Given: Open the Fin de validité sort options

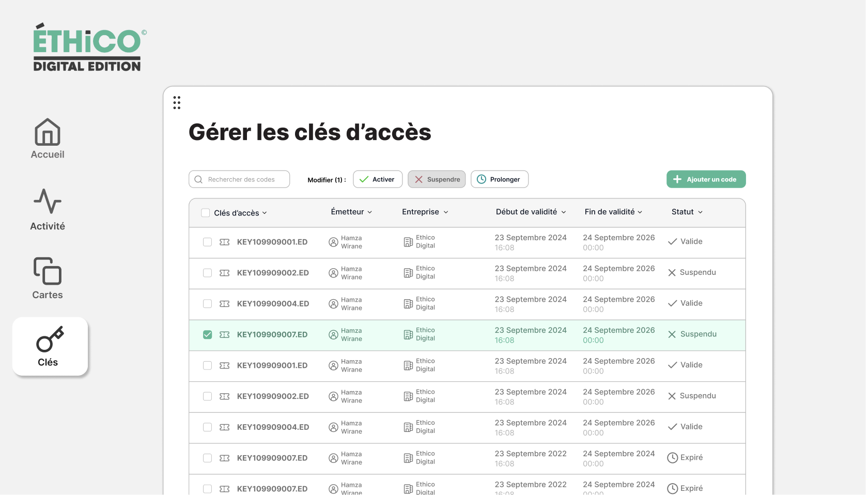Looking at the screenshot, I should 640,212.
